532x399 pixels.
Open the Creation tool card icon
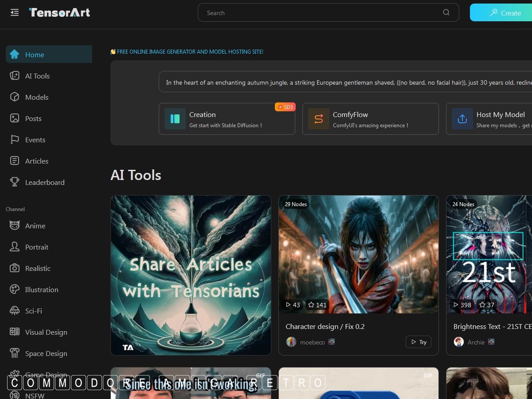[175, 119]
